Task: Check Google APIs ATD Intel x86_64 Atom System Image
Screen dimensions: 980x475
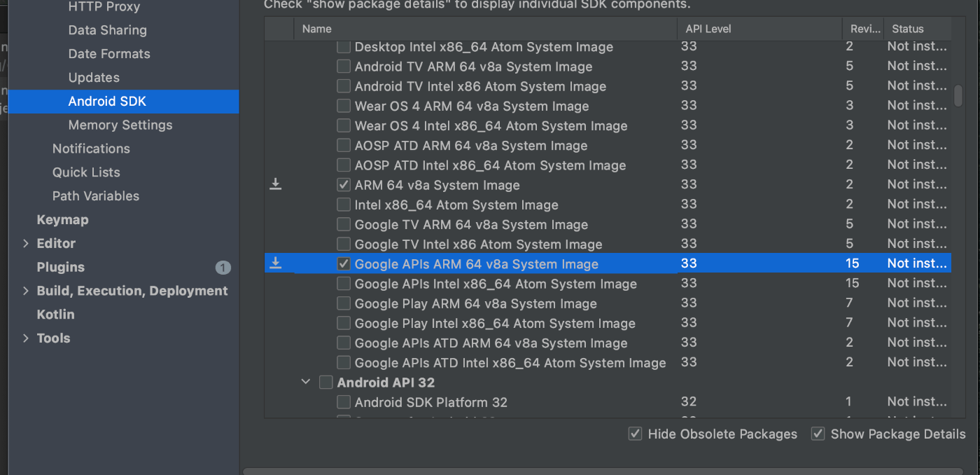Action: (x=344, y=362)
